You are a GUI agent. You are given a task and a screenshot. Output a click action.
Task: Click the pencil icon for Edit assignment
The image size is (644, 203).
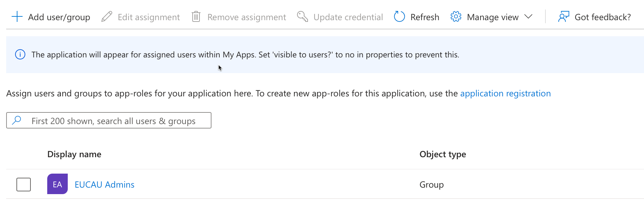(x=107, y=17)
